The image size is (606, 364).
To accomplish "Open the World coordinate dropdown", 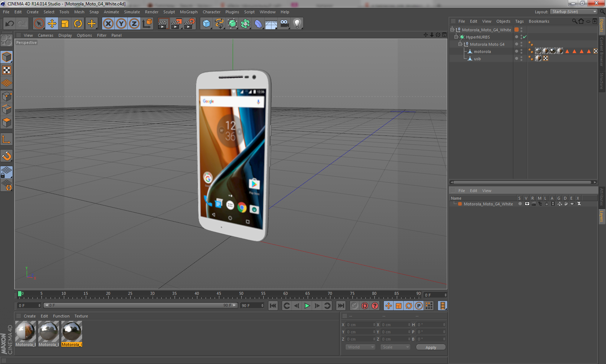I will [360, 347].
